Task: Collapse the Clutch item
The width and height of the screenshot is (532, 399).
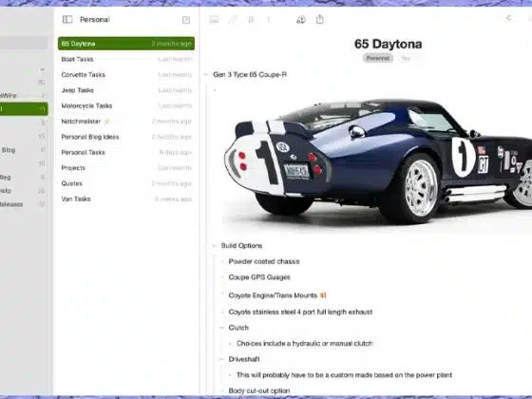Action: tap(222, 328)
